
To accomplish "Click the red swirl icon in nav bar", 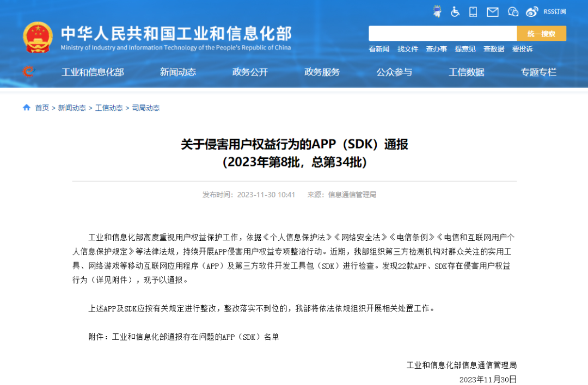I will pyautogui.click(x=28, y=71).
